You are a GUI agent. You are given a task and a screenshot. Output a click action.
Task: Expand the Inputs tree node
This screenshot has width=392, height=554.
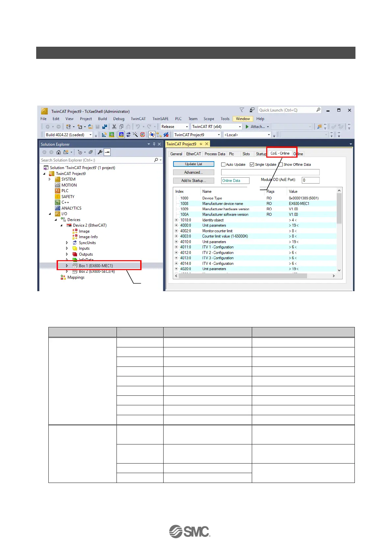click(67, 248)
